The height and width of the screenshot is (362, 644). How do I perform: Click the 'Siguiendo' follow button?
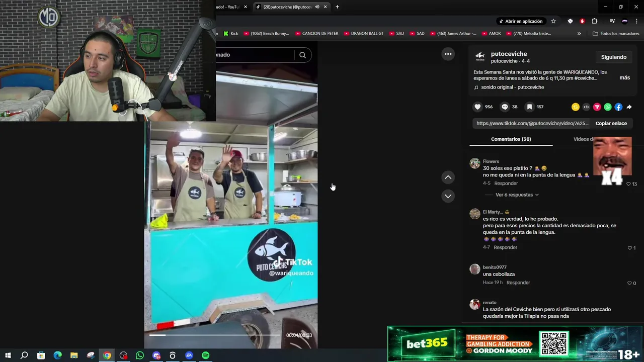coord(613,57)
